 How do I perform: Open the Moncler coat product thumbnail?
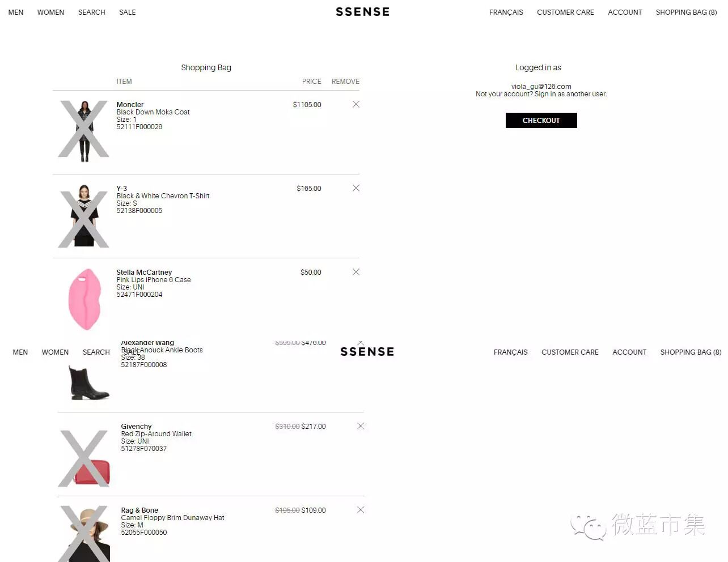[x=84, y=130]
